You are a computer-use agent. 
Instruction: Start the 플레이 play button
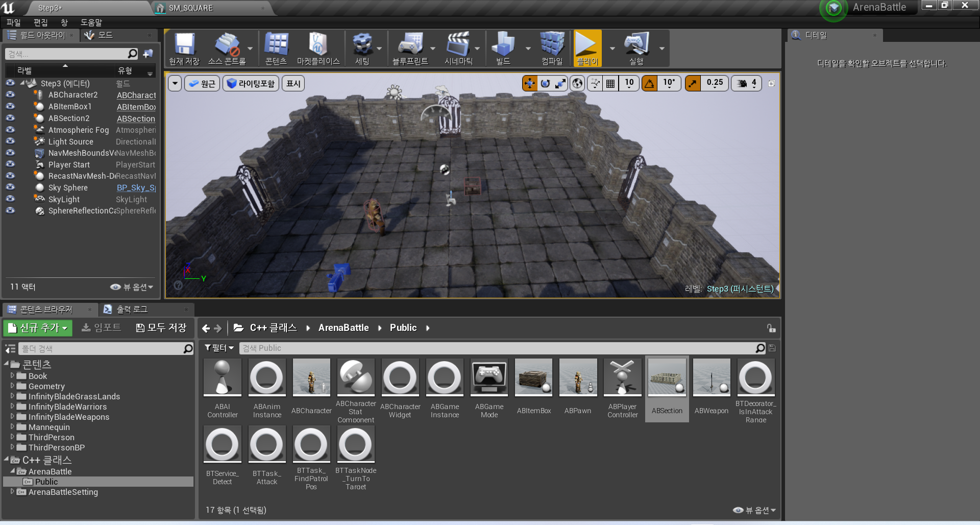click(x=587, y=48)
